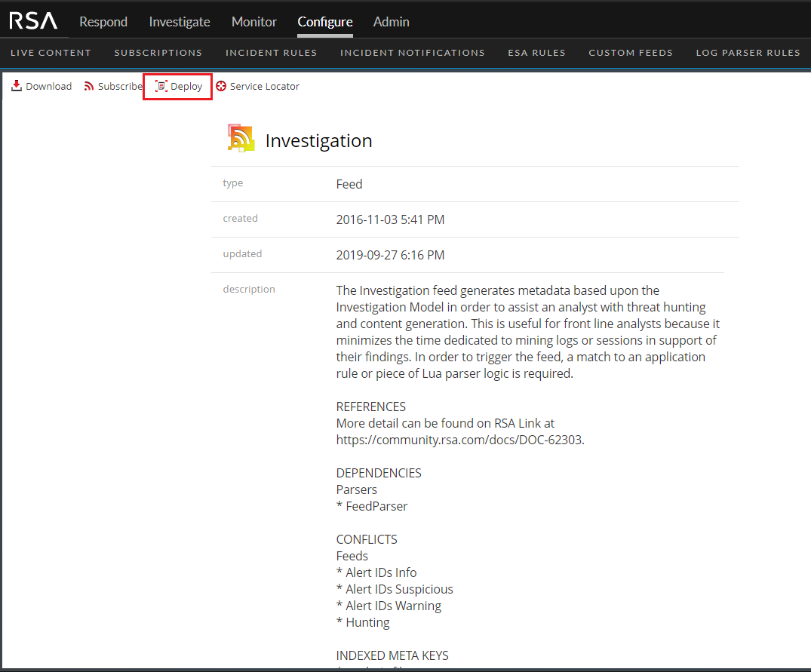Open the Incident Rules tab
811x672 pixels.
tap(271, 53)
